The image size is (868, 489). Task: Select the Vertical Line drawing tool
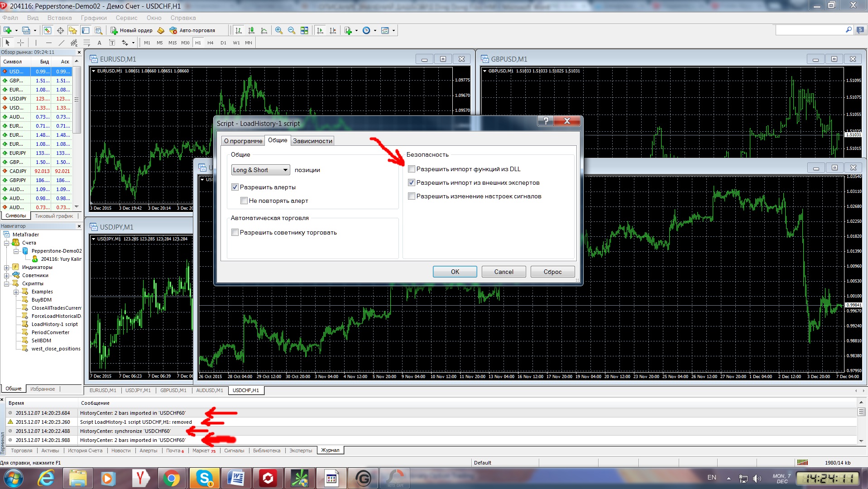pyautogui.click(x=36, y=43)
